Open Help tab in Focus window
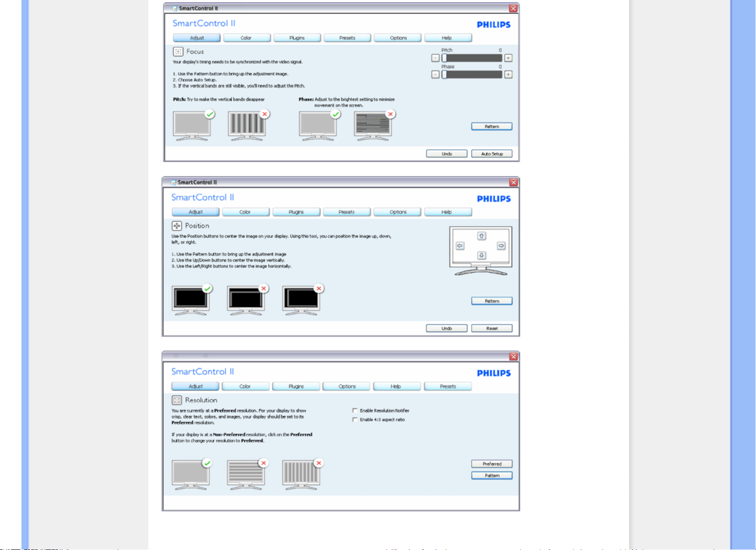Image resolution: width=756 pixels, height=550 pixels. click(x=448, y=38)
